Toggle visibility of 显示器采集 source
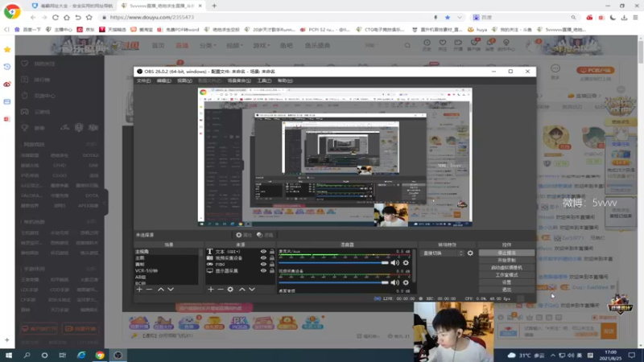 pos(263,271)
